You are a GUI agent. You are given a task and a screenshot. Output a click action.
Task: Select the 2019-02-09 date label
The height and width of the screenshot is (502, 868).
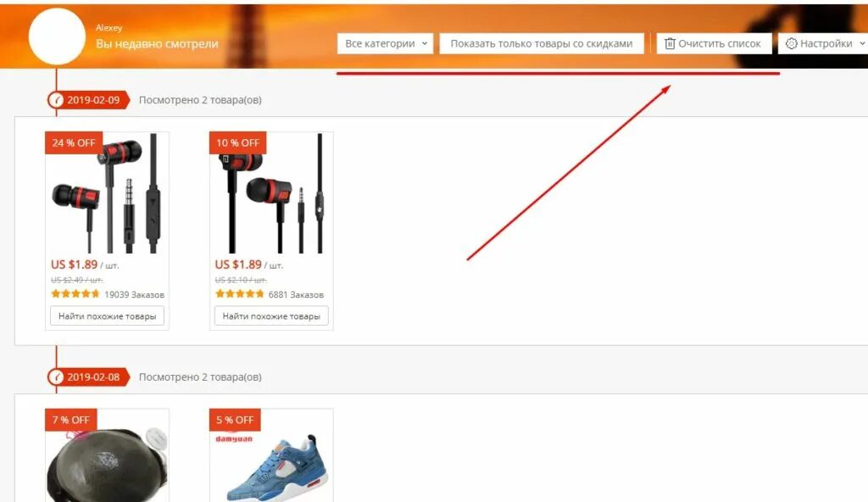pyautogui.click(x=93, y=100)
